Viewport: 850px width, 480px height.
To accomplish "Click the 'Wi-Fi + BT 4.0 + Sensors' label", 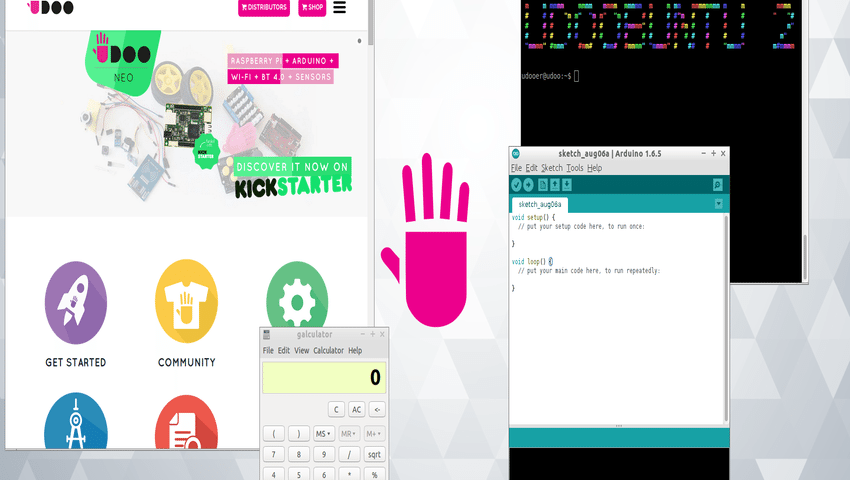I will (x=280, y=76).
